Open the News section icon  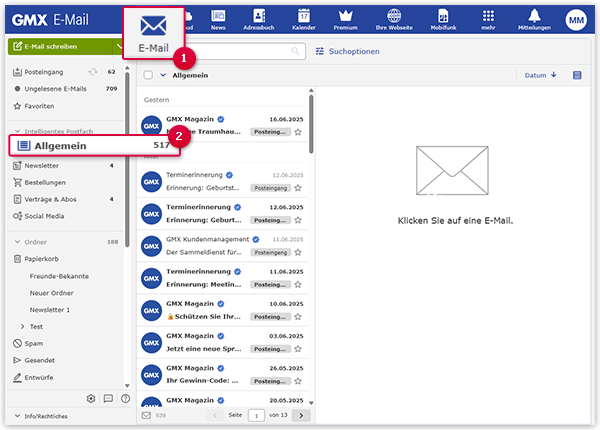(x=218, y=20)
